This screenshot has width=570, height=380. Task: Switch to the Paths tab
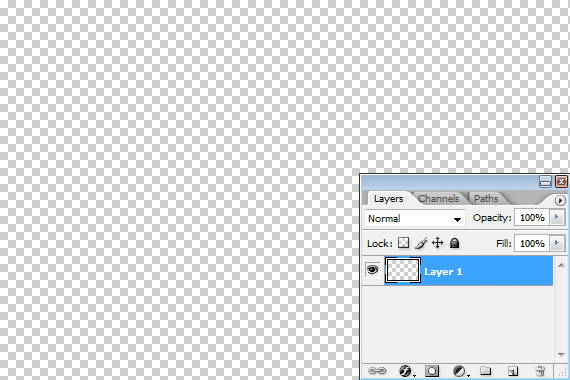tap(486, 199)
